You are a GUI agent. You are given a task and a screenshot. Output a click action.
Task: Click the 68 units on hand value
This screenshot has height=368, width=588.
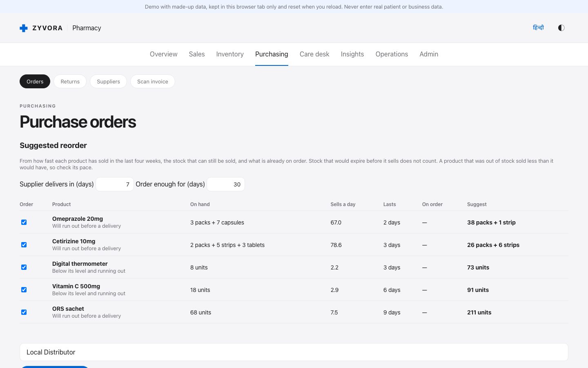(200, 312)
